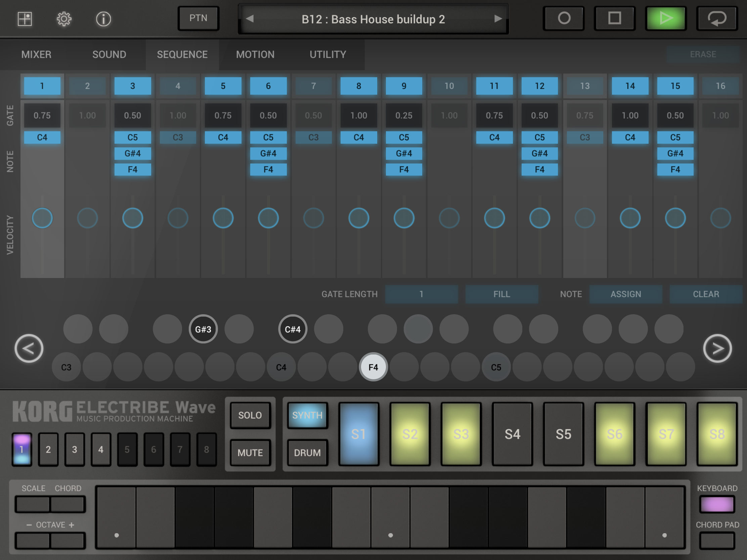Pick the G#3 note circle
Viewport: 747px width, 560px height.
(x=203, y=329)
